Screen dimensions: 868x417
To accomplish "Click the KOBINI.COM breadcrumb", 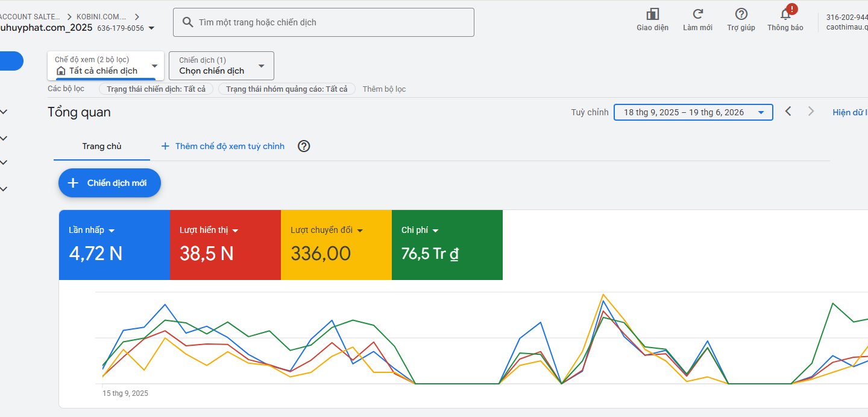I will (x=101, y=17).
